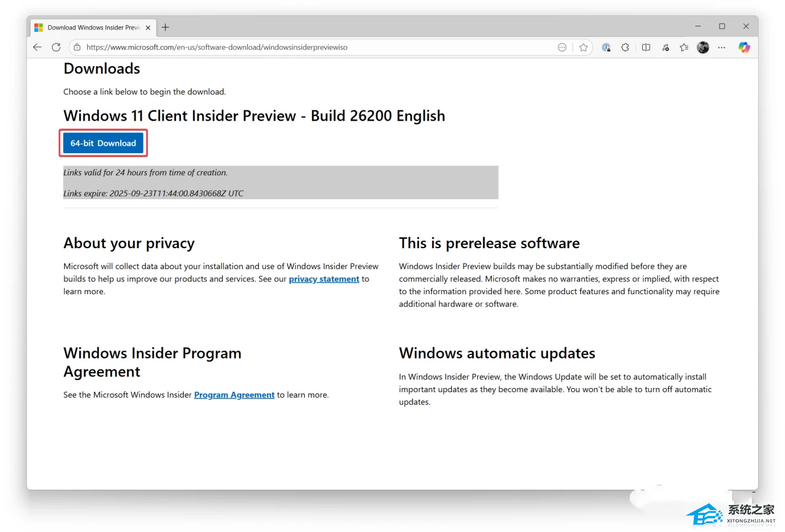785x532 pixels.
Task: Open a new tab with the plus button
Action: click(x=165, y=27)
